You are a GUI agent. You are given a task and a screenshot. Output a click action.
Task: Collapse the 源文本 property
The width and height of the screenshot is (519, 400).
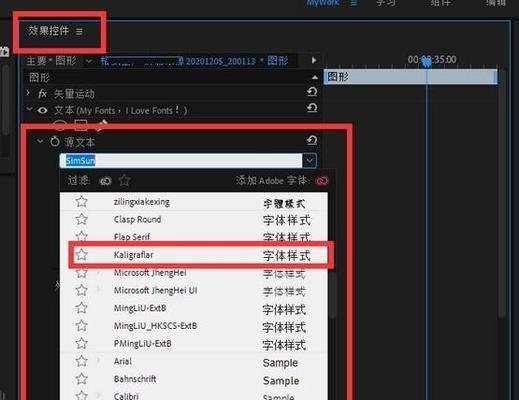coord(40,141)
